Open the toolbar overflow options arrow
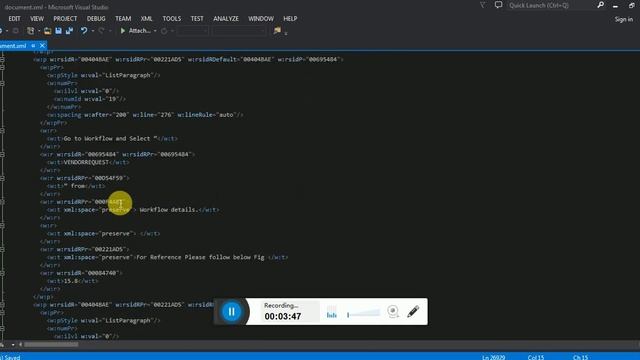The image size is (640, 360). [x=286, y=33]
